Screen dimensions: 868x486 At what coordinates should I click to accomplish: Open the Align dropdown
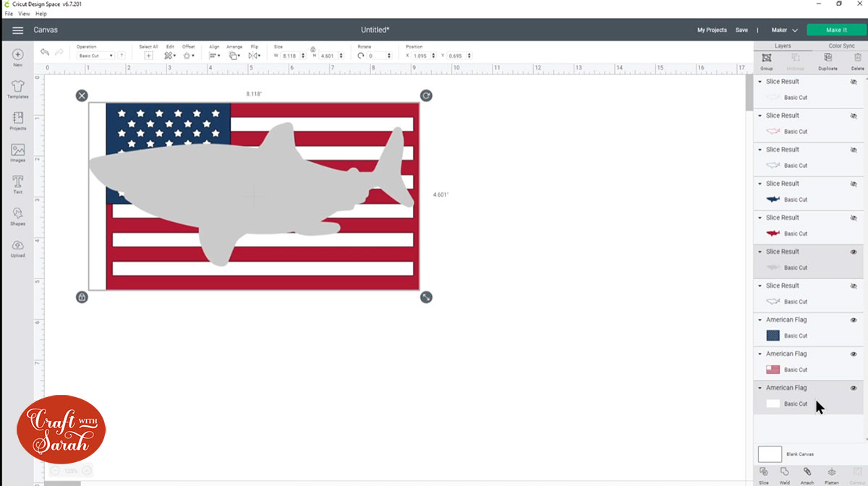(x=214, y=56)
